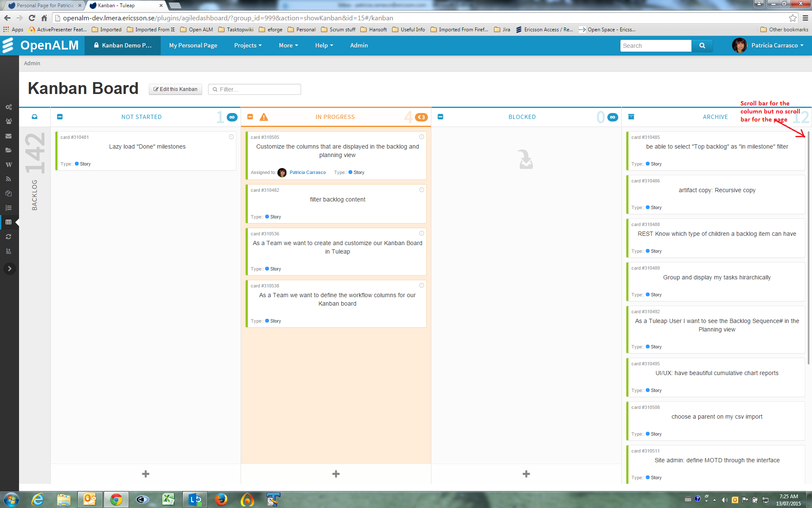Open the copied-pages icon in the sidebar

[x=8, y=193]
